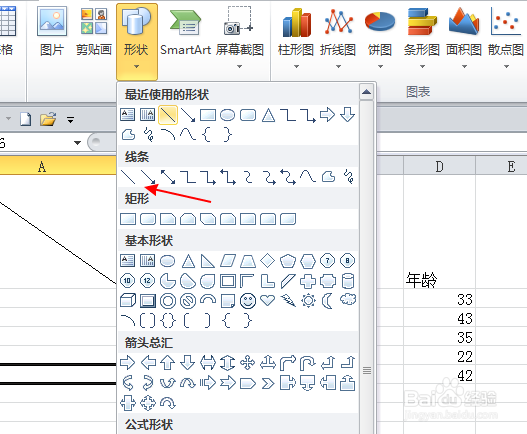This screenshot has width=527, height=434.
Task: Select the Heart shape
Action: coord(268,301)
